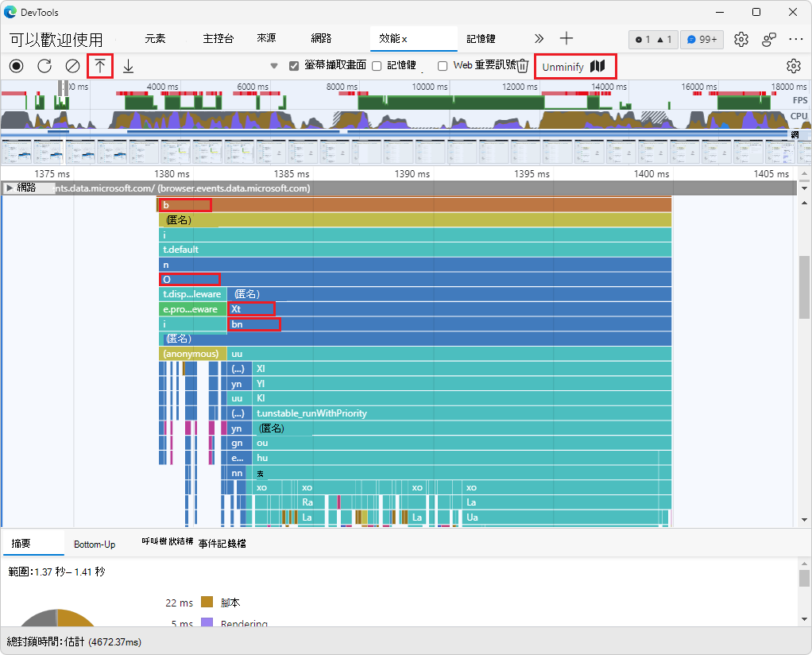Save the profile with the download arrow icon
The image size is (812, 655).
pos(129,66)
